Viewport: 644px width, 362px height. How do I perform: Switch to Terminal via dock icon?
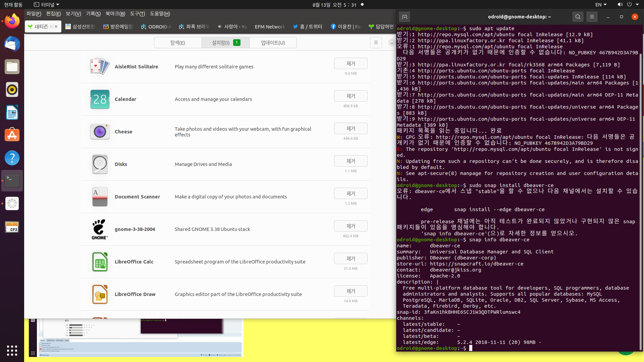coord(12,181)
